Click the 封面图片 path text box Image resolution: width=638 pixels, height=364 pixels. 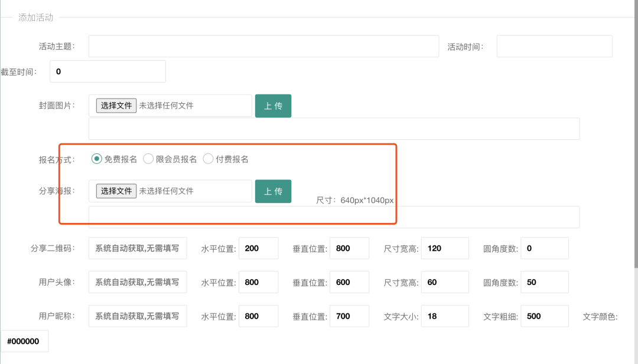pyautogui.click(x=334, y=129)
